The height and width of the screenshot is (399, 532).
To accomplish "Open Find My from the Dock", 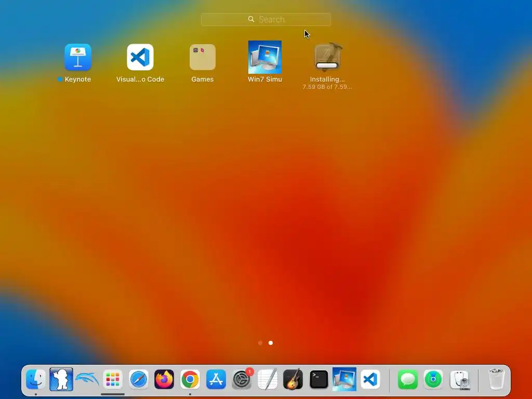I will coord(433,379).
